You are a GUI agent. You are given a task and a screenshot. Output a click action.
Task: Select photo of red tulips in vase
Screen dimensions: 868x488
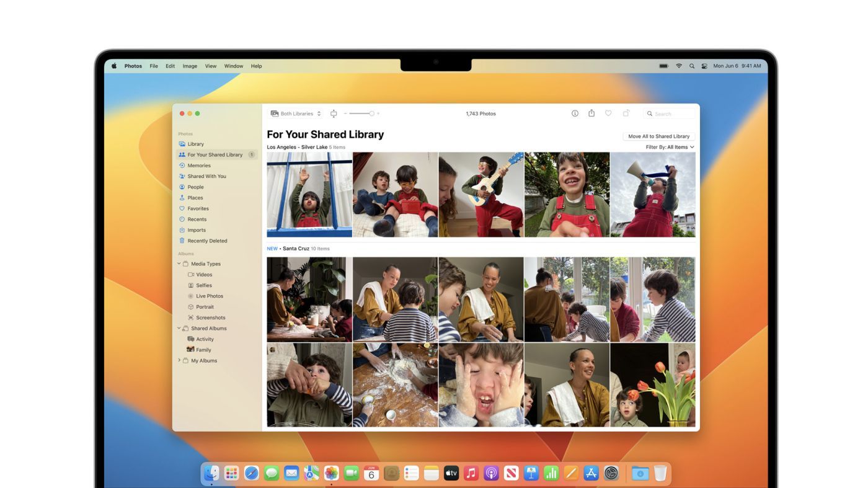click(653, 385)
